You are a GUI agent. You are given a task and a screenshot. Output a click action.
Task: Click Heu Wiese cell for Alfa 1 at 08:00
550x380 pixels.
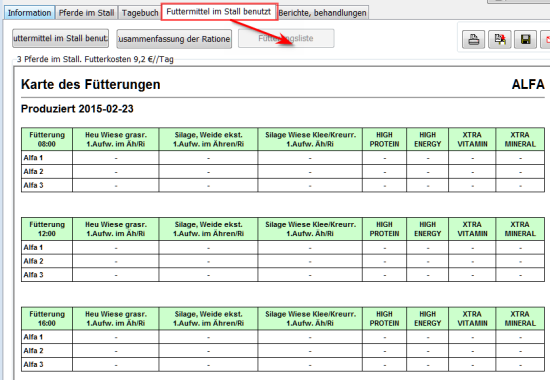tap(116, 158)
